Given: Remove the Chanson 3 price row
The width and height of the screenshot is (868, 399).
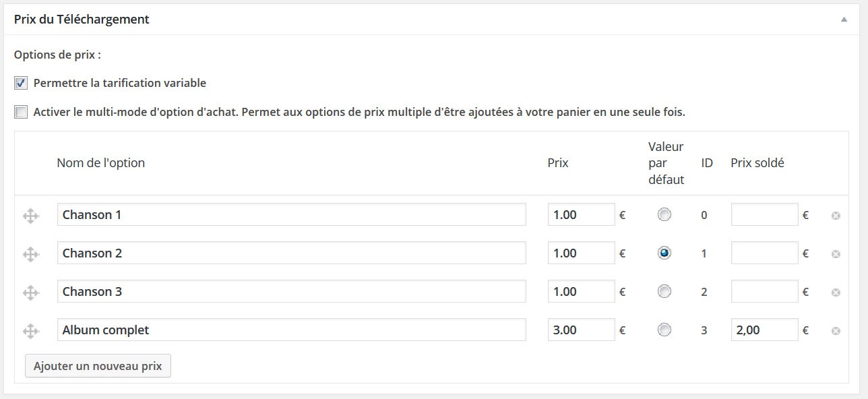Looking at the screenshot, I should 836,293.
